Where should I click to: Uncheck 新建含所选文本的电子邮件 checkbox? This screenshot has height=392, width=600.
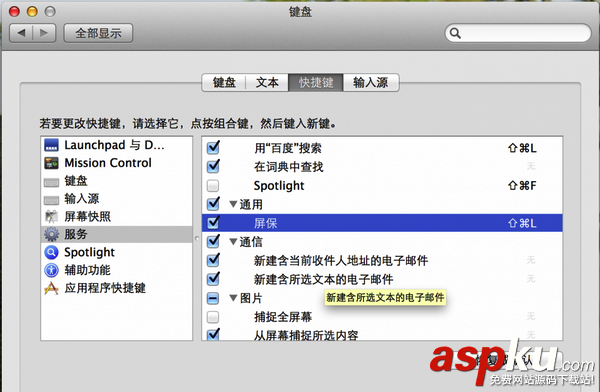[213, 279]
